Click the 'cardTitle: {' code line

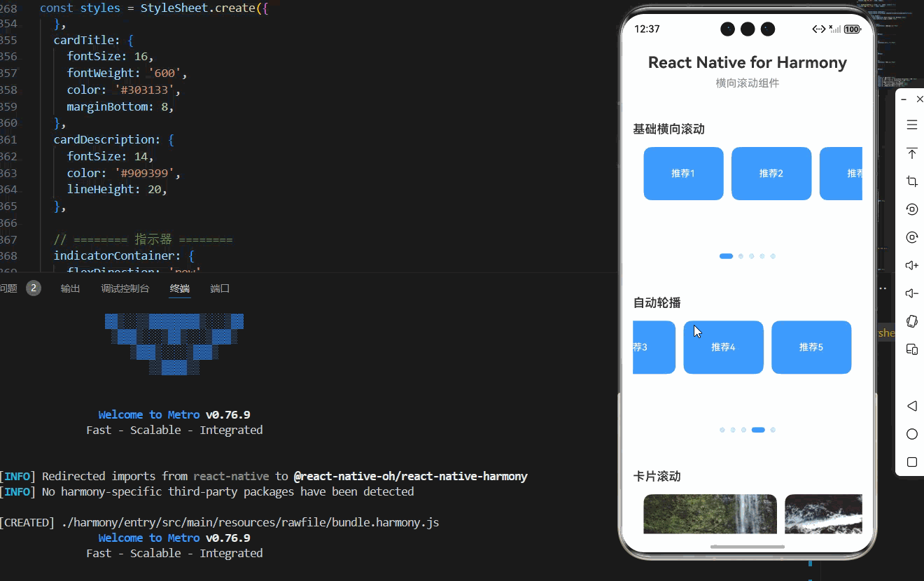pyautogui.click(x=93, y=40)
